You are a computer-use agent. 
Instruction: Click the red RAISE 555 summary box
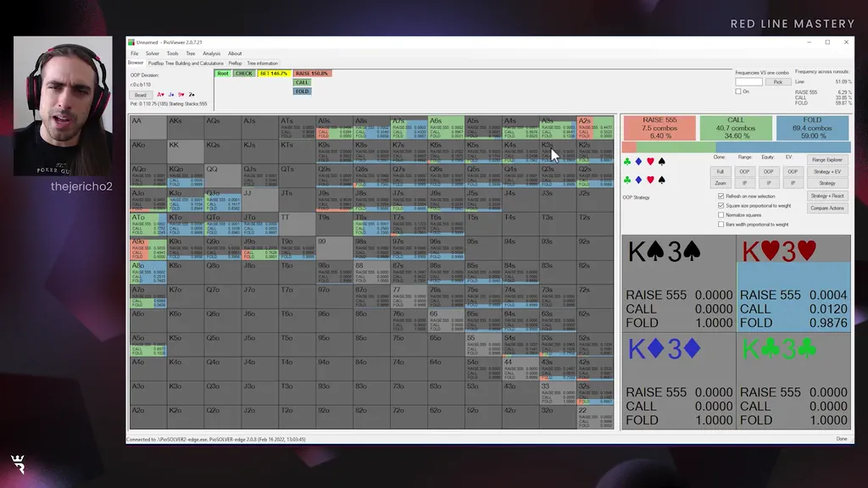[659, 128]
